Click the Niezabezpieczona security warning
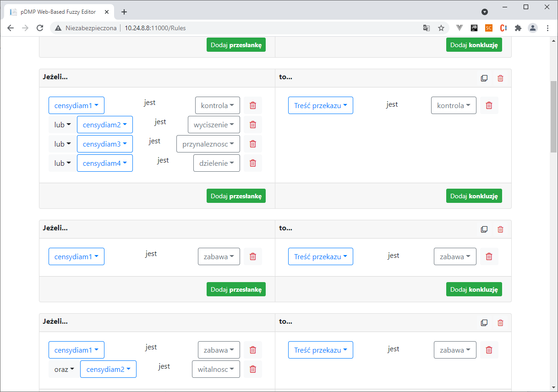558x392 pixels. click(x=86, y=28)
